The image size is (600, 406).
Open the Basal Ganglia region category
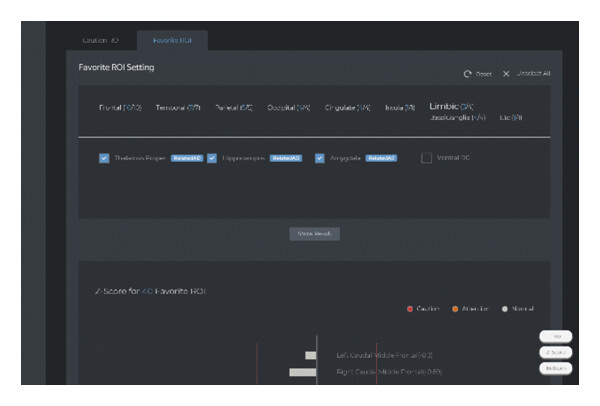click(x=458, y=117)
